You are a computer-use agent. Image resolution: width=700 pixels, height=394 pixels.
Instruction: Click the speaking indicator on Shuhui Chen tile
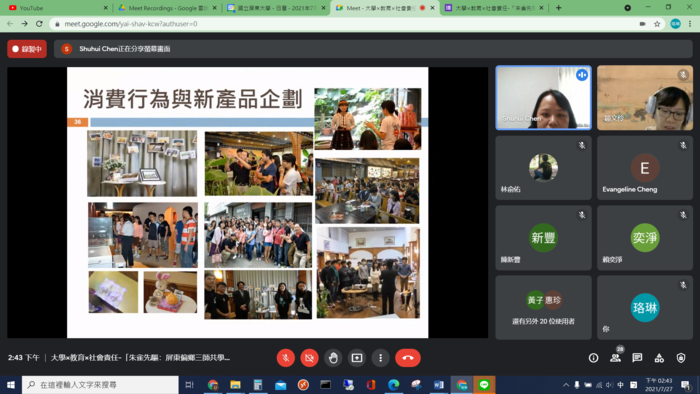582,75
